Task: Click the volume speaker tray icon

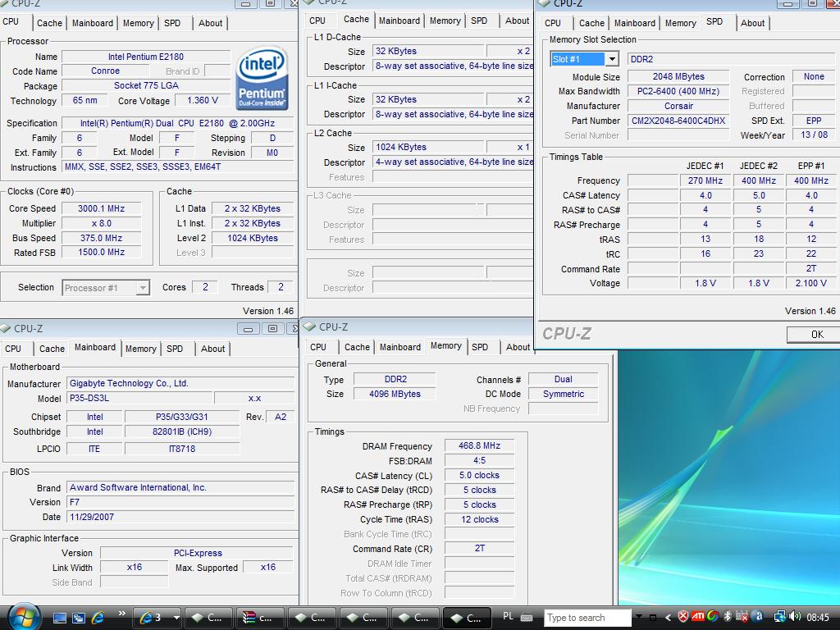Action: click(794, 617)
